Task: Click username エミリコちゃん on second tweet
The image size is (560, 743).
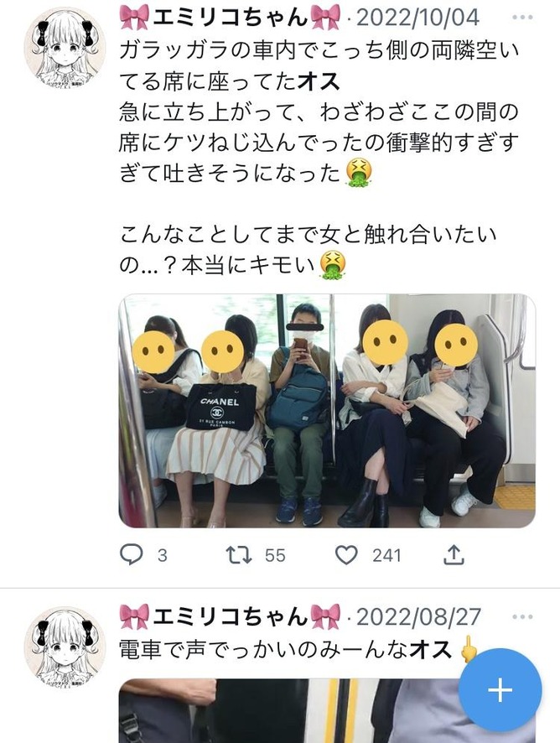Action: pyautogui.click(x=230, y=617)
